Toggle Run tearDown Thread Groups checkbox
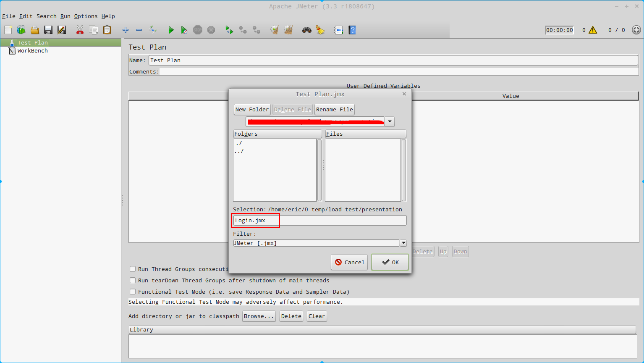 pos(133,280)
